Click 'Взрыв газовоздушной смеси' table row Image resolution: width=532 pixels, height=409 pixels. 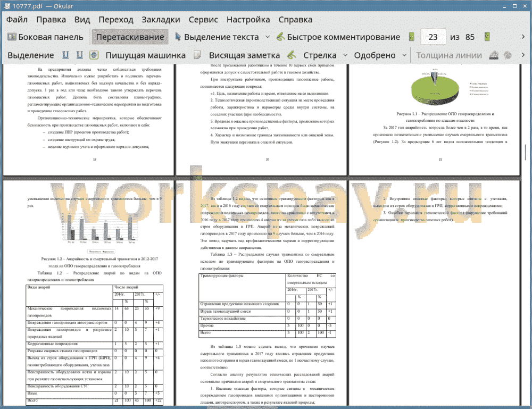[x=268, y=311]
